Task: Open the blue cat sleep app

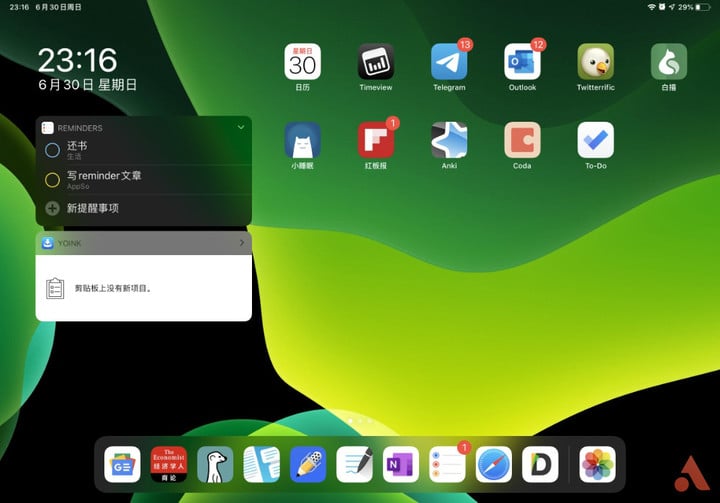Action: click(302, 140)
